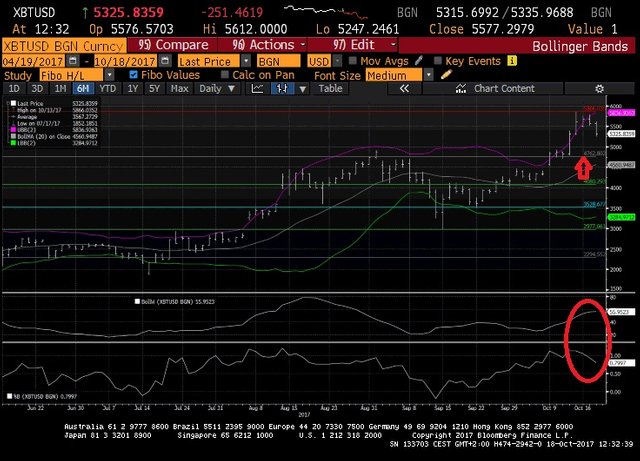Viewport: 640px width, 461px height.
Task: Click the 3528.677 Fibonacci level label
Action: [x=594, y=204]
